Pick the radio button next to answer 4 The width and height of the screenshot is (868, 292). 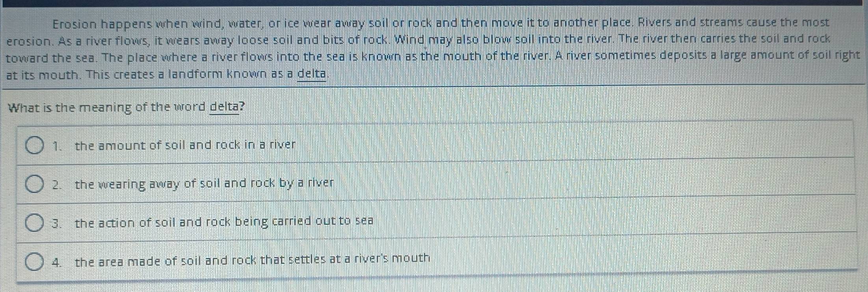click(x=34, y=262)
